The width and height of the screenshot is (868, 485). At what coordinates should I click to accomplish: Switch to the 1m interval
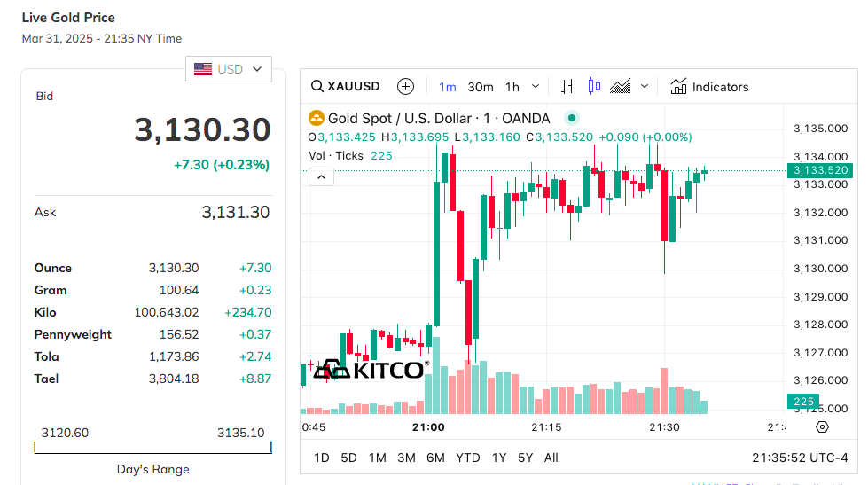point(448,86)
